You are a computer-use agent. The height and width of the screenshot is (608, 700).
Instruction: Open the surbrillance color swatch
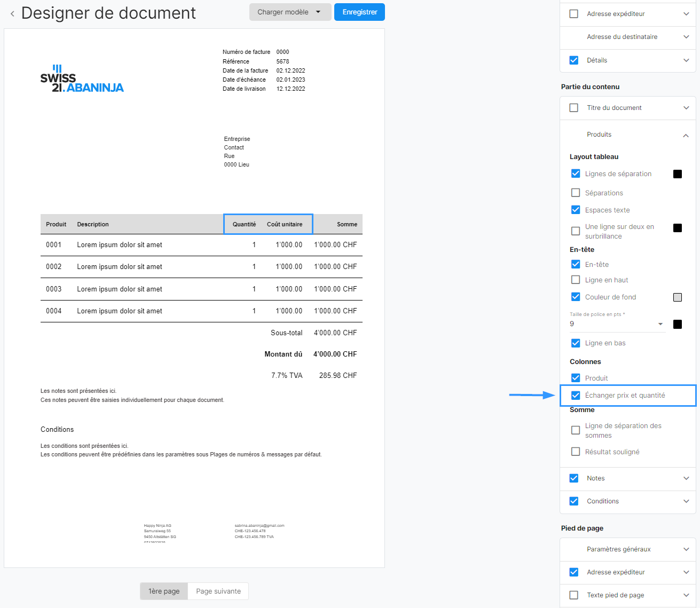pyautogui.click(x=678, y=228)
